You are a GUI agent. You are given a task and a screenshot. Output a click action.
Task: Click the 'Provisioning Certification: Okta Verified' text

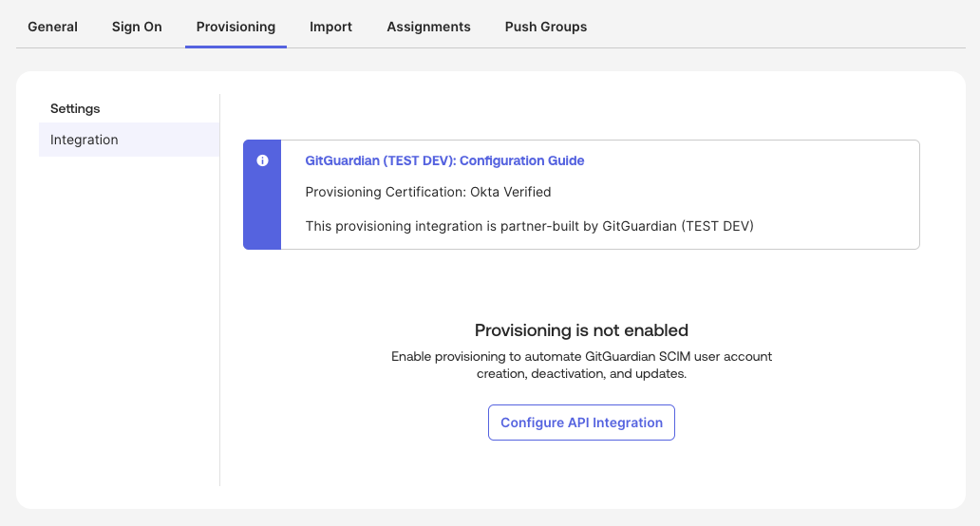(x=428, y=193)
